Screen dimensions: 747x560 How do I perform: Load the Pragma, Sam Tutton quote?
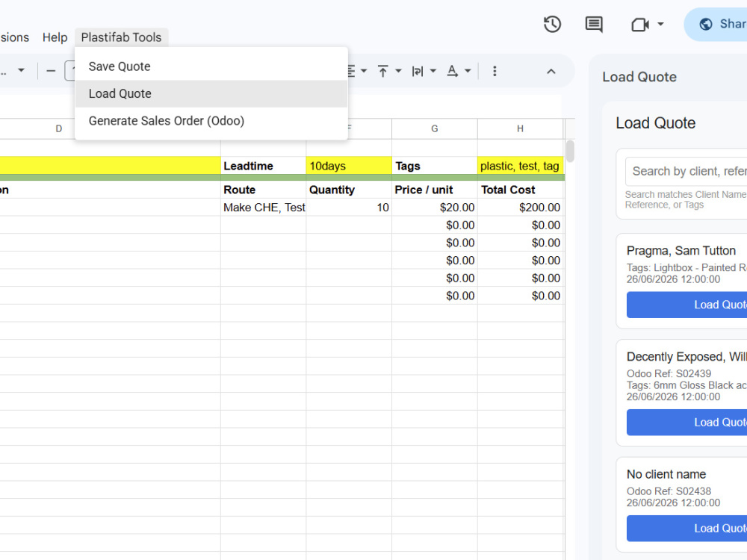coord(687,305)
